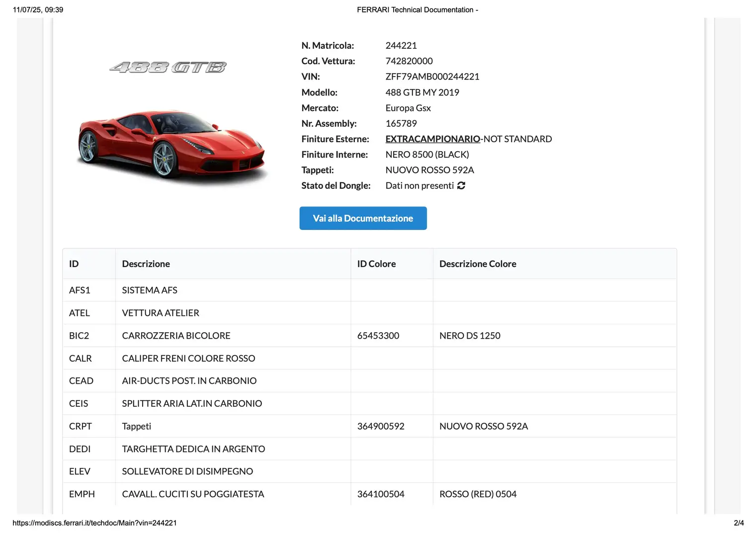Image resolution: width=756 pixels, height=537 pixels.
Task: Click the Finiture Esterne label
Action: click(336, 139)
